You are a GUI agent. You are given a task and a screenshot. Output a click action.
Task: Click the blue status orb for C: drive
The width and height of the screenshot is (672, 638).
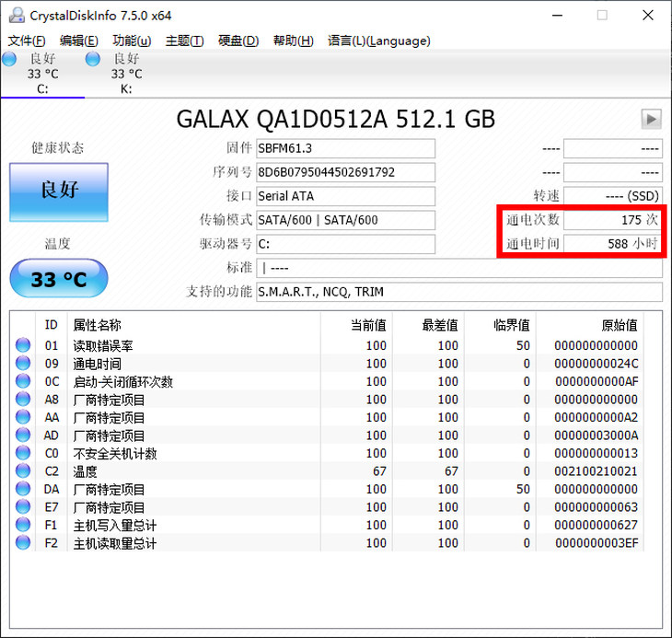9,59
